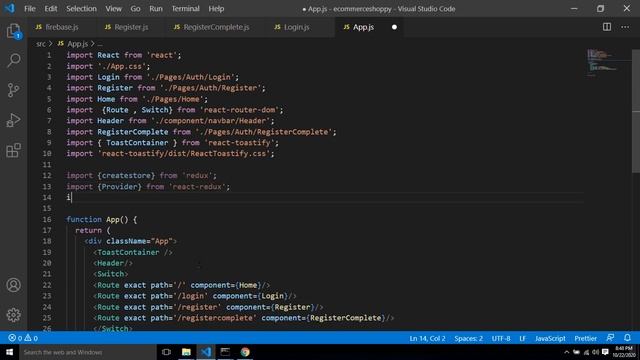Change indentation via Spaces: 2

point(469,338)
